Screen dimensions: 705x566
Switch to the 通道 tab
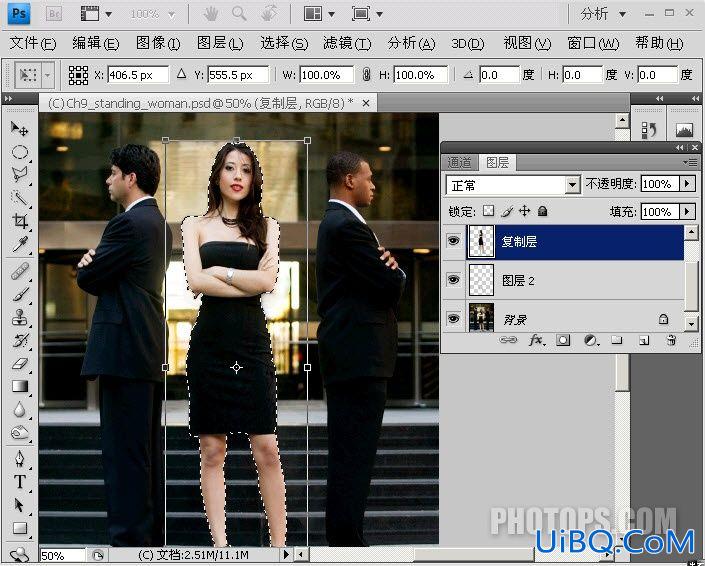pyautogui.click(x=459, y=163)
